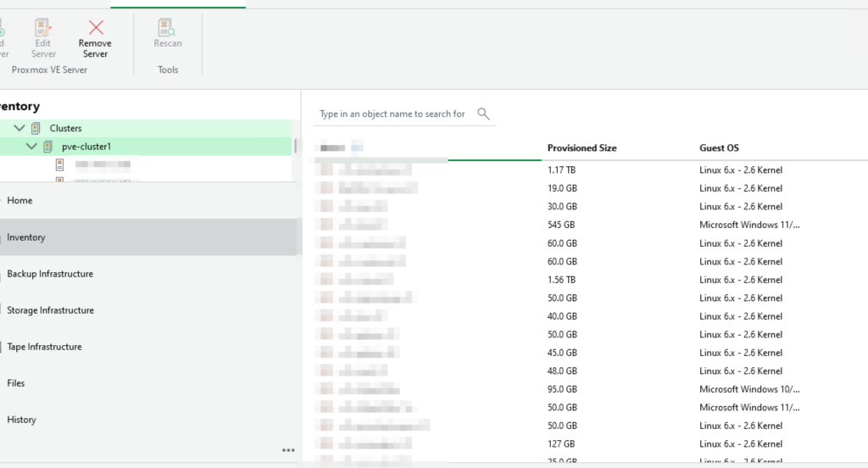Click the Clusters folder icon in tree
Image resolution: width=868 pixels, height=468 pixels.
(x=36, y=128)
